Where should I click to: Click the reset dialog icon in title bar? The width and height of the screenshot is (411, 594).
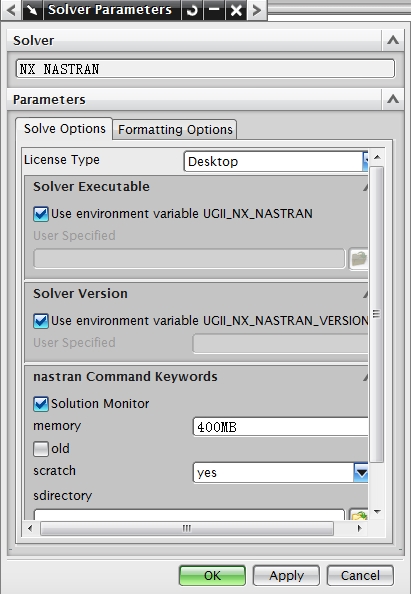192,10
